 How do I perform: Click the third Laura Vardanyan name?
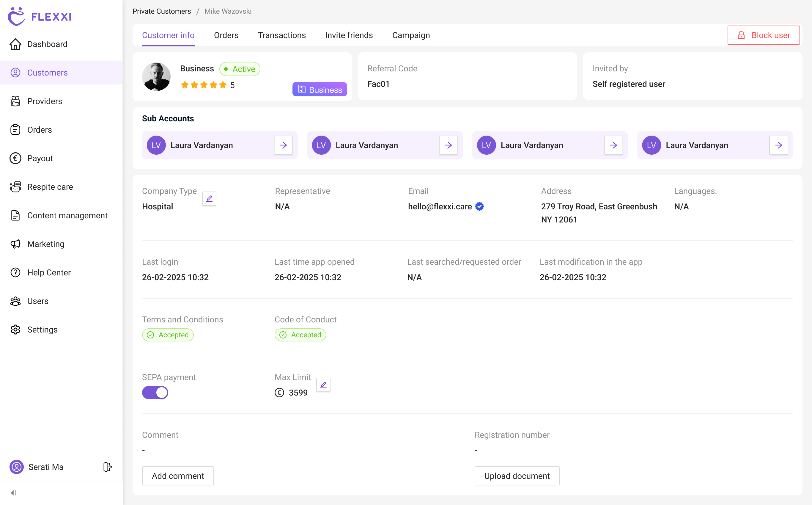tap(532, 145)
